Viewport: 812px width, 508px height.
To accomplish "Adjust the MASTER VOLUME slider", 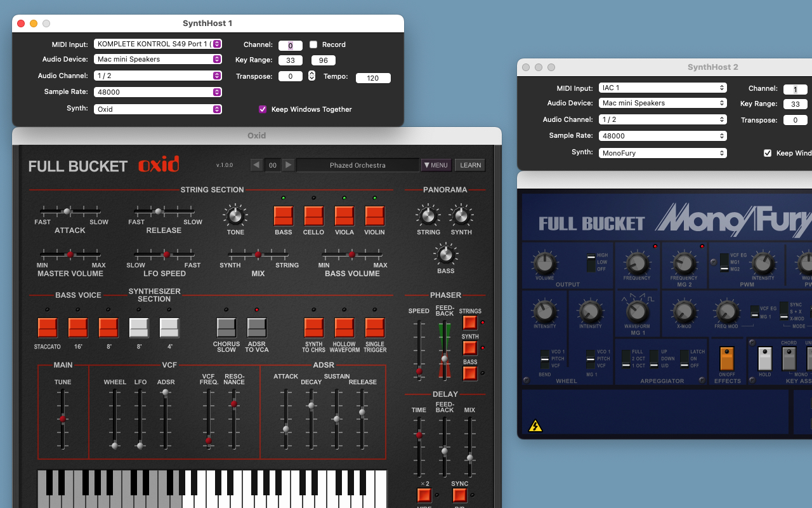I will 70,254.
